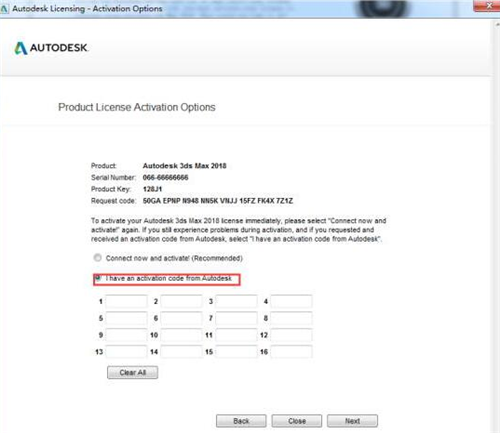Click activation code field 10
Viewport: 500px width, 433px height.
tap(181, 335)
